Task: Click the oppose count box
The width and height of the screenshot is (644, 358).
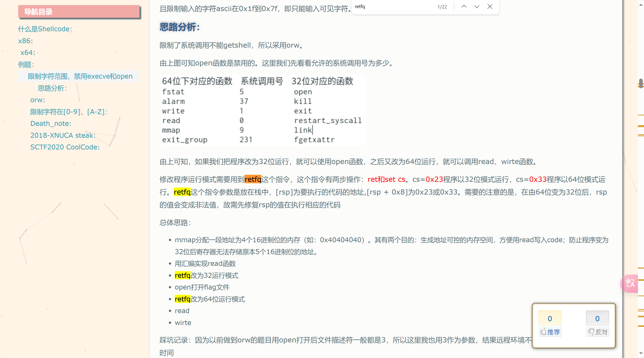Action: click(x=597, y=318)
